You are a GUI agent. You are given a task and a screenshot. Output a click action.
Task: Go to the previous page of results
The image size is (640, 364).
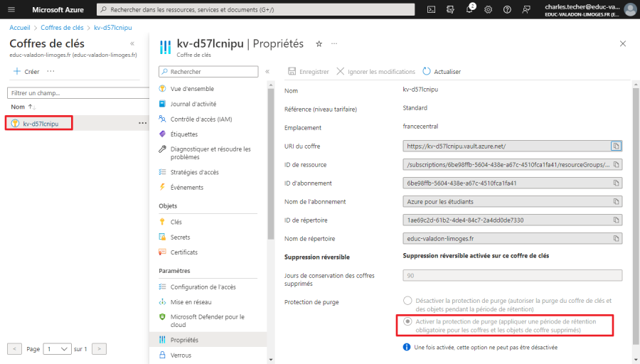click(14, 349)
